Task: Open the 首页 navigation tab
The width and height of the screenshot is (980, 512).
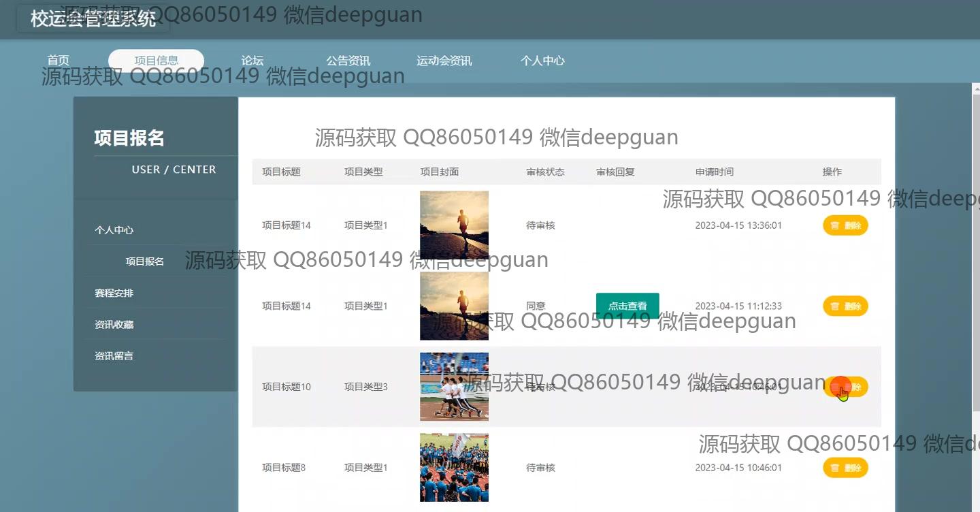Action: coord(58,61)
